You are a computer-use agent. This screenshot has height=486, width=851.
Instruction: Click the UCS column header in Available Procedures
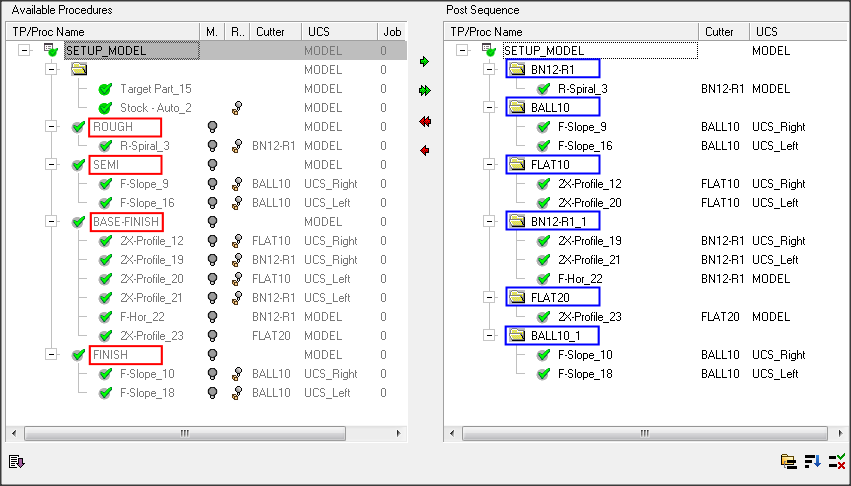pos(339,31)
